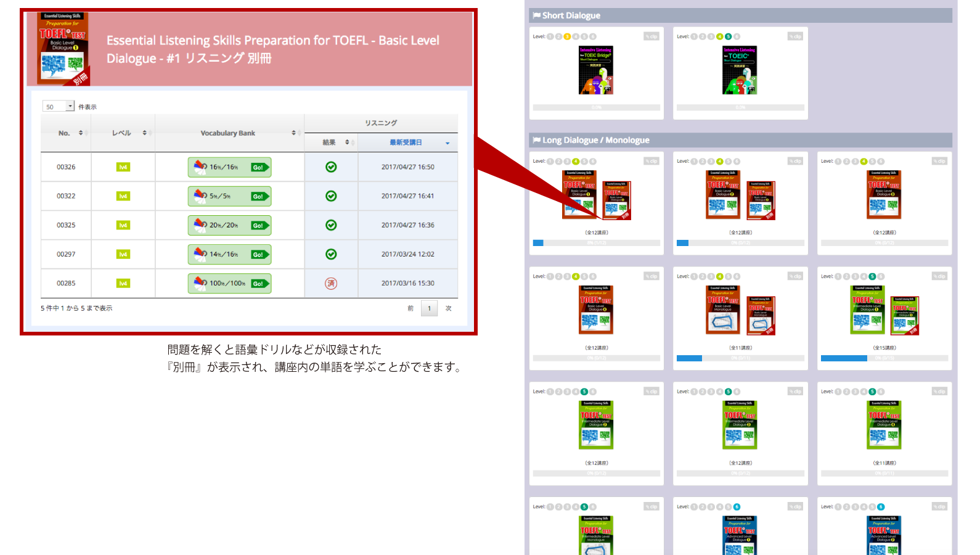Click green check result icon for 00326
The height and width of the screenshot is (555, 980).
[331, 167]
